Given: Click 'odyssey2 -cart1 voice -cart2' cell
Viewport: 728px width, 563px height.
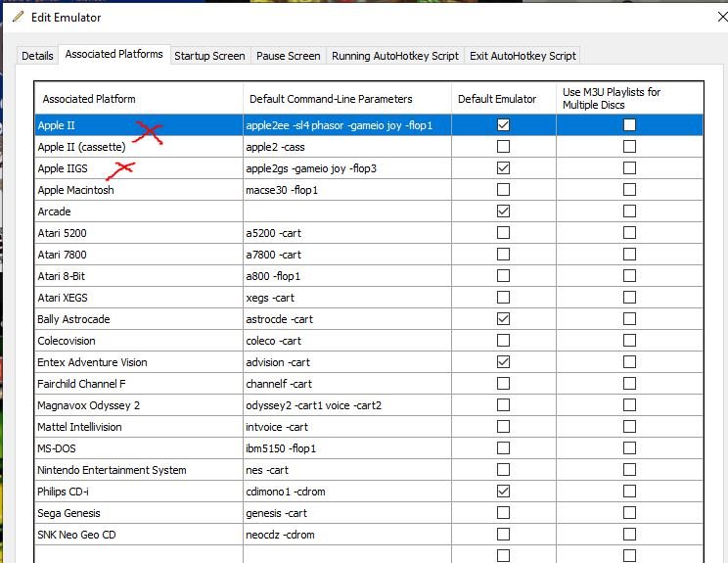Looking at the screenshot, I should 346,405.
